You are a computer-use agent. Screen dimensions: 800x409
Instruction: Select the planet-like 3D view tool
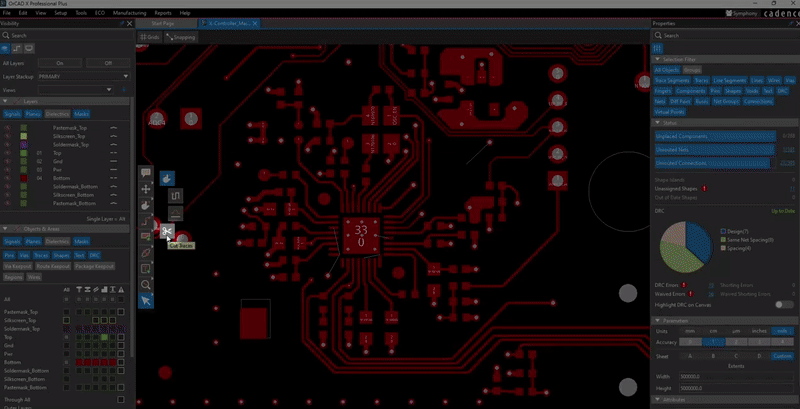[146, 253]
